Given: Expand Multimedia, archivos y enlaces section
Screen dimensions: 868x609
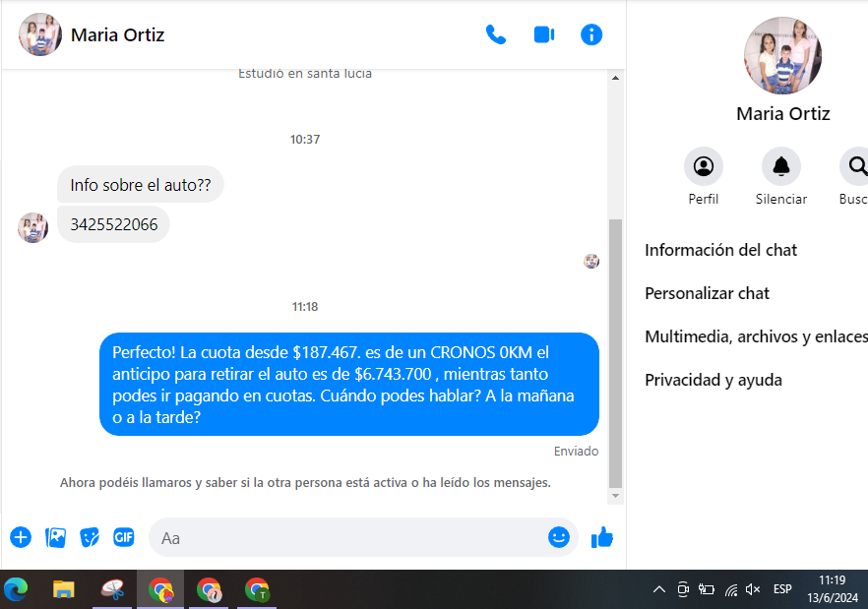Looking at the screenshot, I should pos(754,336).
